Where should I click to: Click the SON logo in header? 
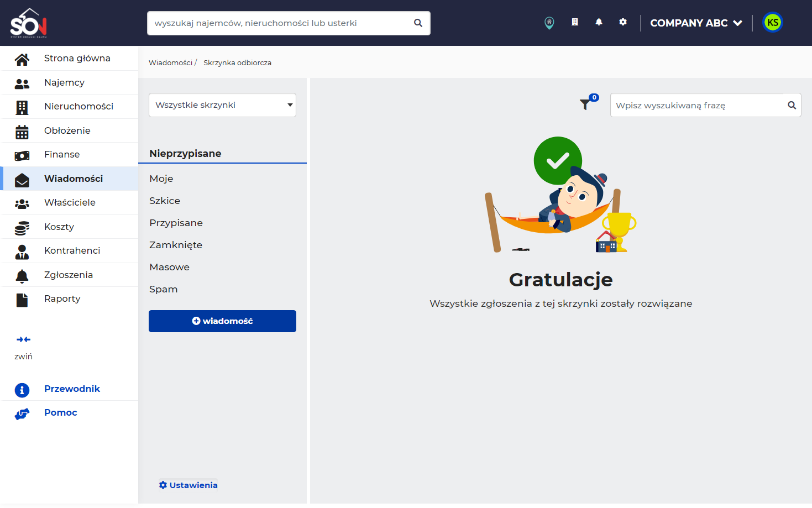29,23
